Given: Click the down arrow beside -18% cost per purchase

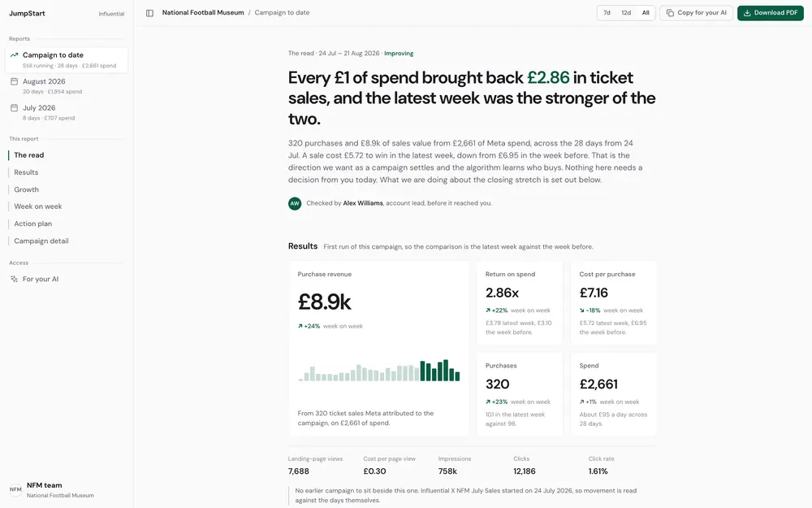Looking at the screenshot, I should coord(582,310).
